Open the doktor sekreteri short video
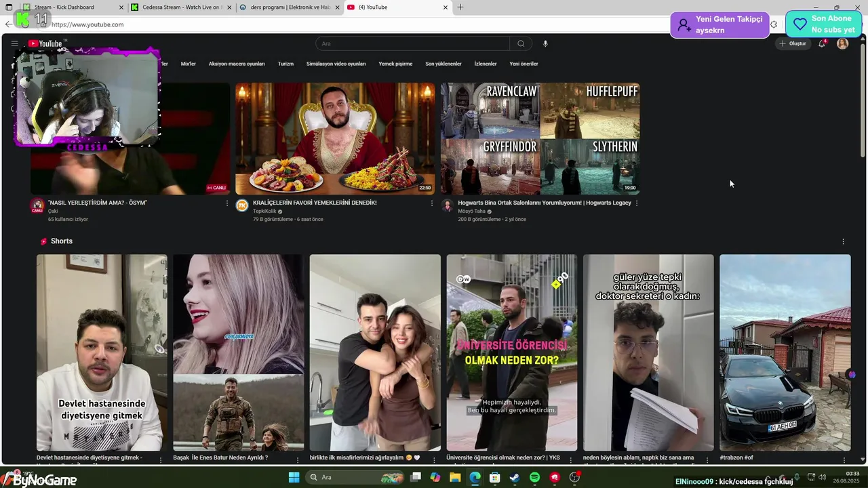868x488 pixels. click(x=648, y=352)
